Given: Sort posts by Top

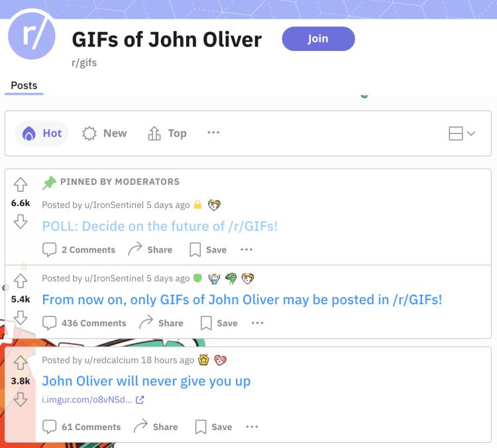Looking at the screenshot, I should click(168, 133).
